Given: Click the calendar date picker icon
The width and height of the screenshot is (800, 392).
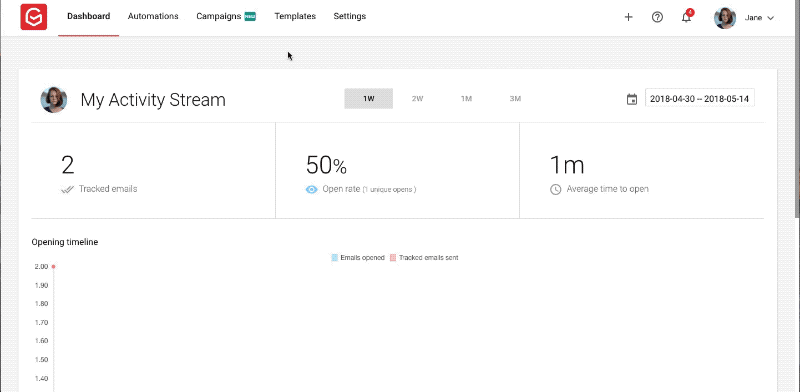Looking at the screenshot, I should tap(632, 99).
